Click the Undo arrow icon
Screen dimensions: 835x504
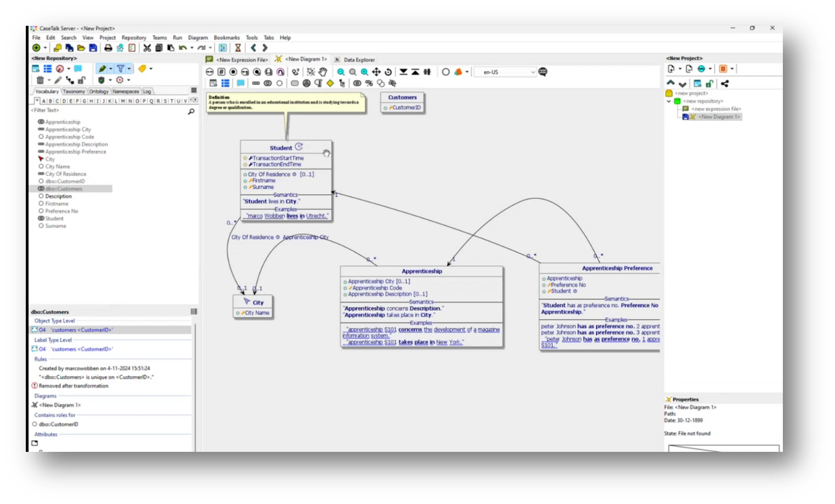click(183, 48)
